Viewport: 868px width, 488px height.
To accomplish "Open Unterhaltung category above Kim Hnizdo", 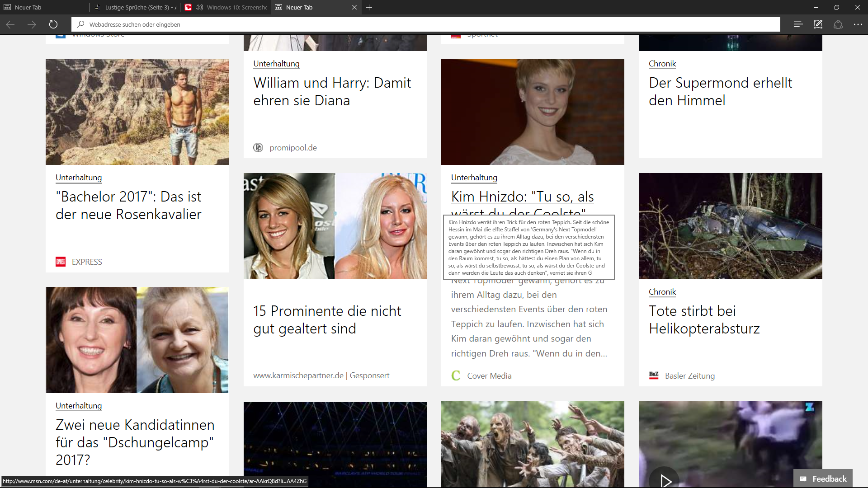I will click(x=474, y=178).
